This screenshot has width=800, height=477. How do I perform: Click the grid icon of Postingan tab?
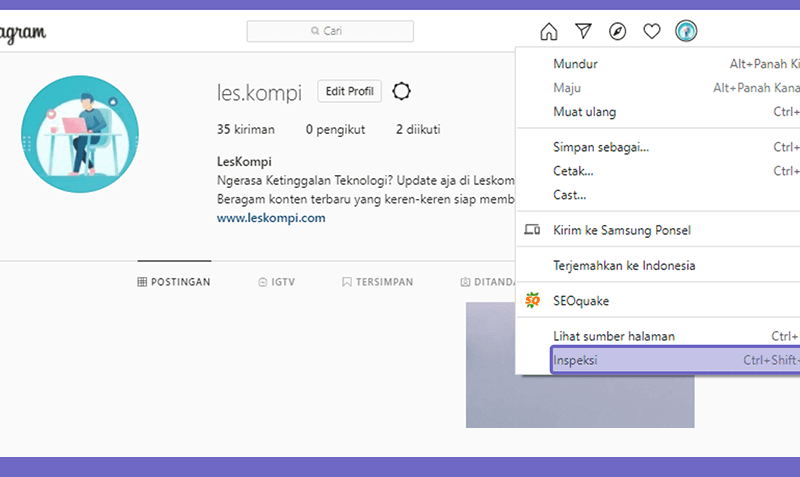pos(142,282)
